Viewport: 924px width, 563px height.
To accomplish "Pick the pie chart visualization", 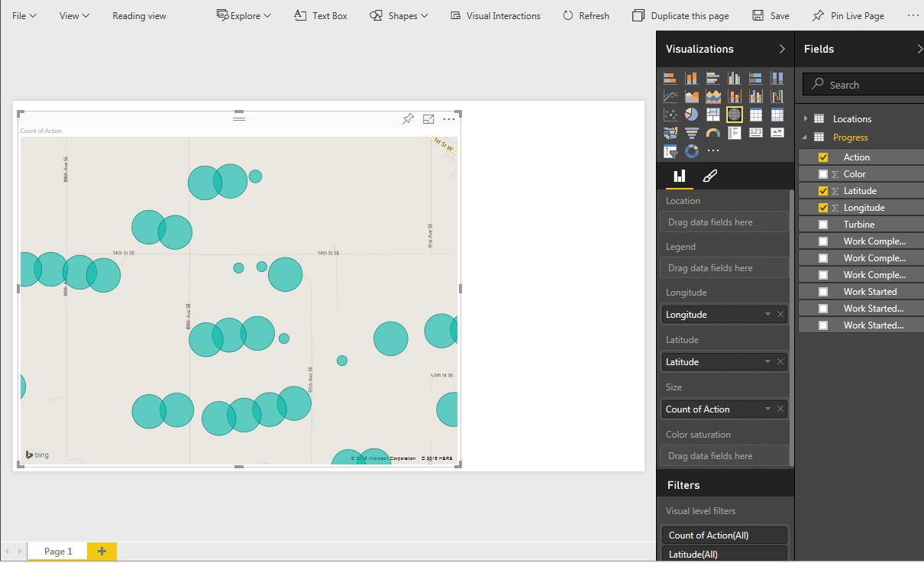I will tap(691, 115).
